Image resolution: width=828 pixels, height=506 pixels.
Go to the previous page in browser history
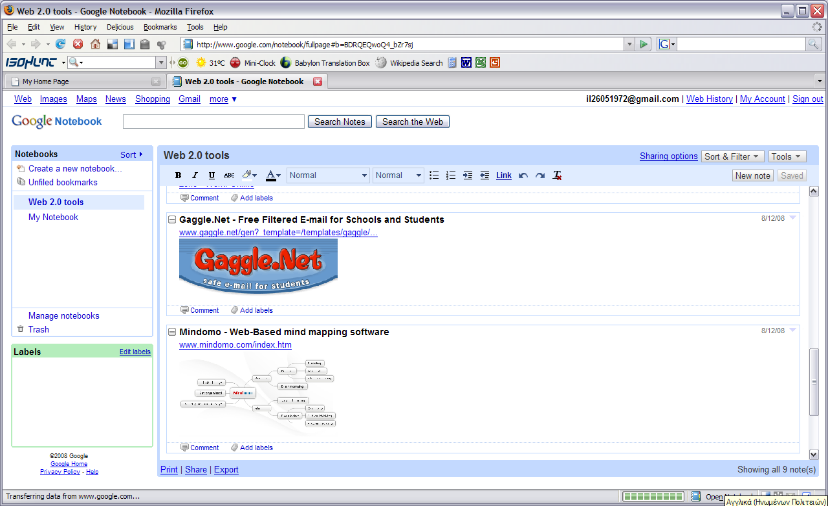click(x=11, y=44)
